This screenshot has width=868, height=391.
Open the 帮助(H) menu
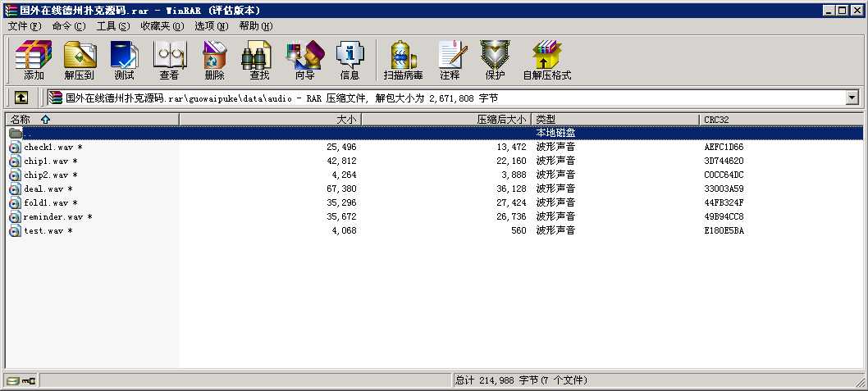click(255, 26)
